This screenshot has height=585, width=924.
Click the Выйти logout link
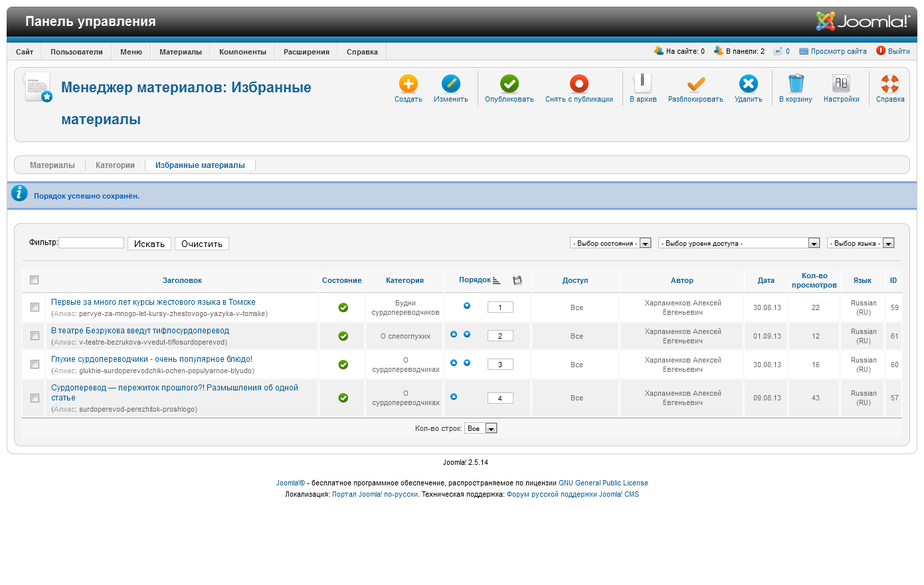pyautogui.click(x=899, y=51)
